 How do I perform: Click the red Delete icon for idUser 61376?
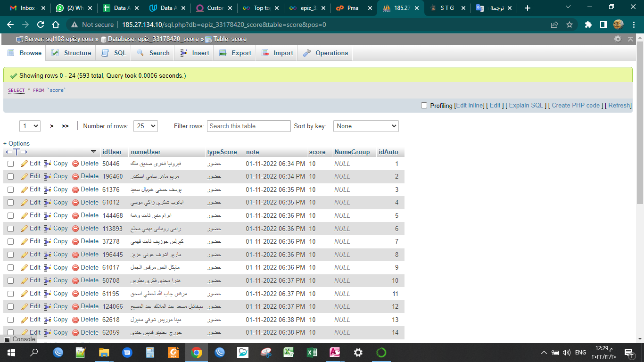point(75,189)
